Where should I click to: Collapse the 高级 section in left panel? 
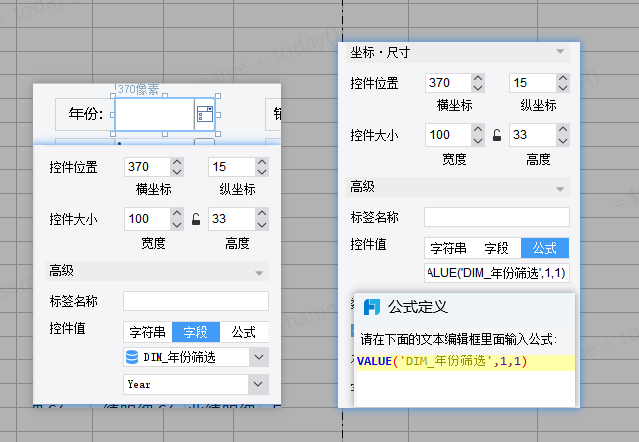tap(259, 273)
